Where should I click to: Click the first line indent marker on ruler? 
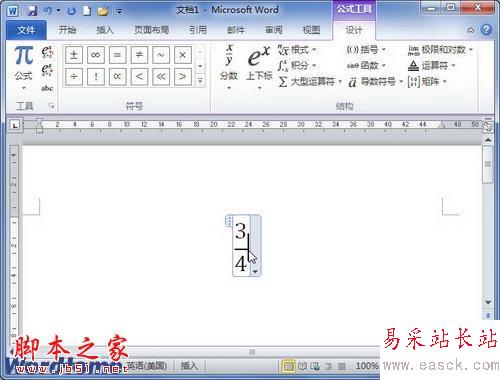click(39, 121)
